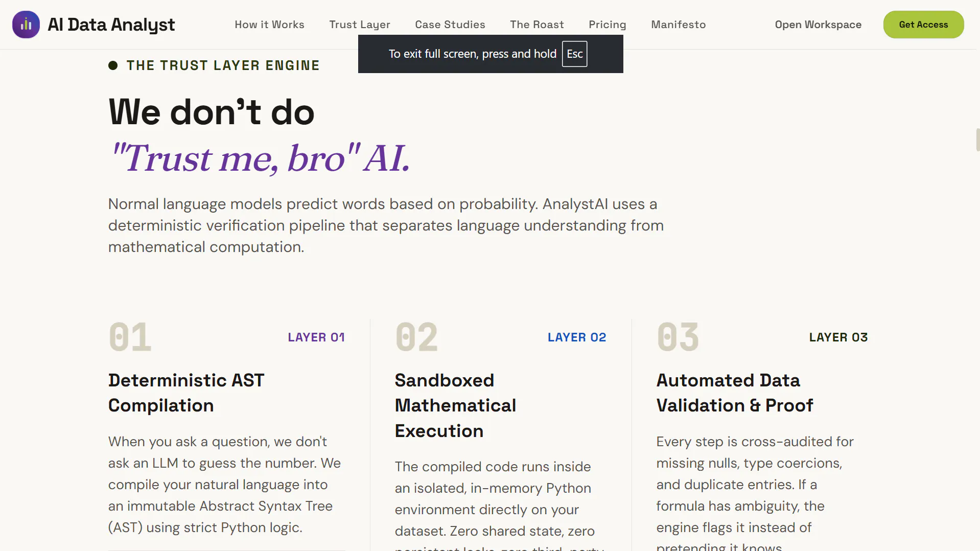Image resolution: width=980 pixels, height=551 pixels.
Task: Click the AI Data Analyst logo icon
Action: 26,25
